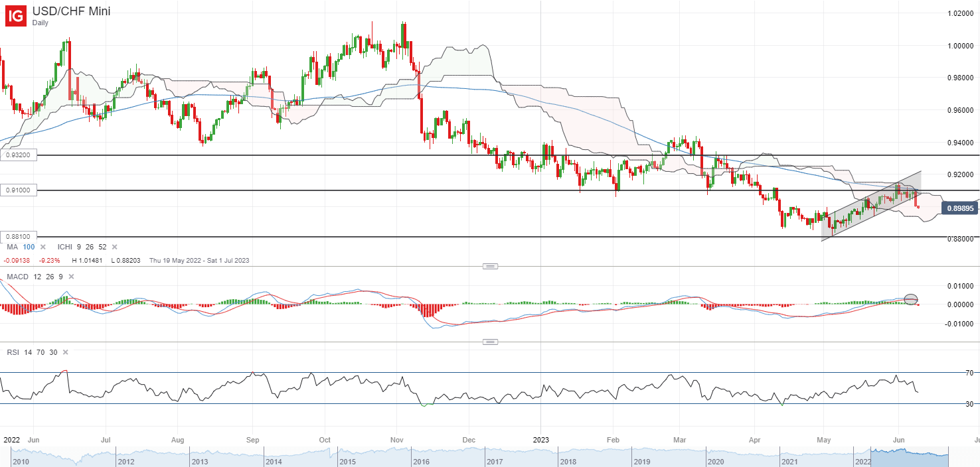Screen dimensions: 980x467
Task: Click the IG logo
Action: tap(16, 16)
